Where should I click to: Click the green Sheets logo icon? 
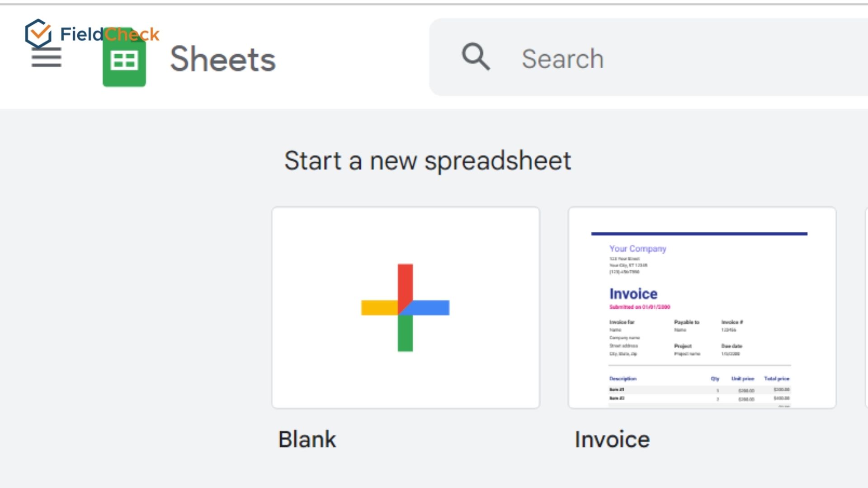point(124,57)
